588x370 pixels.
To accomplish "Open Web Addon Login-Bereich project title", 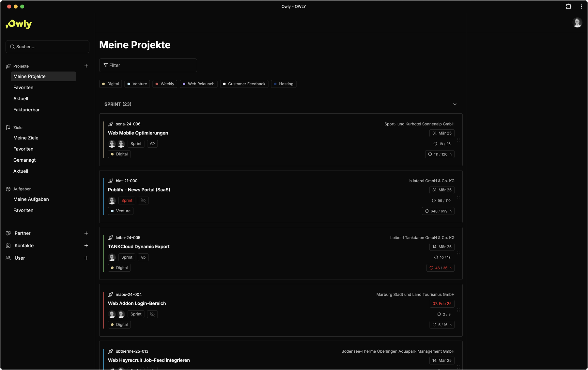I will click(137, 303).
